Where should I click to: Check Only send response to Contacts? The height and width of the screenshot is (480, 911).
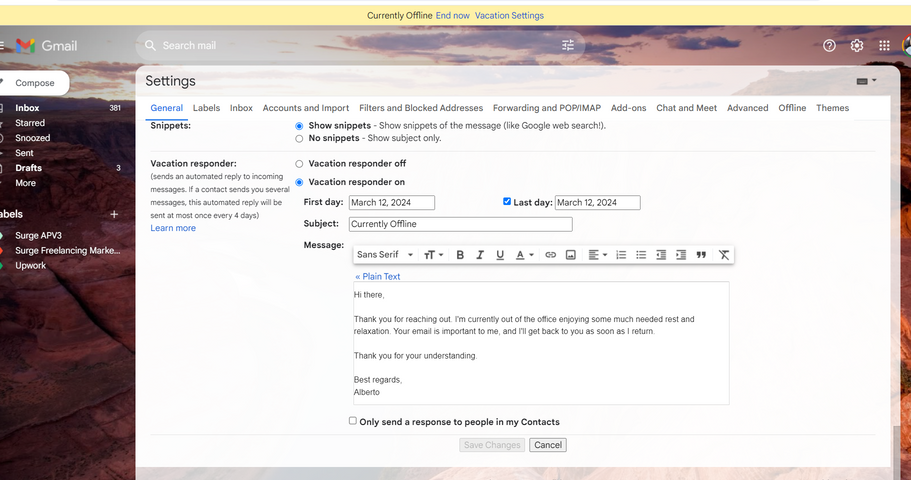pyautogui.click(x=353, y=421)
